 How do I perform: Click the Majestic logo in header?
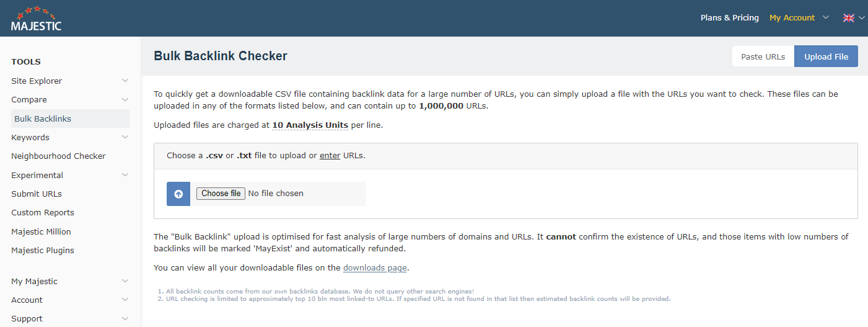[x=36, y=19]
